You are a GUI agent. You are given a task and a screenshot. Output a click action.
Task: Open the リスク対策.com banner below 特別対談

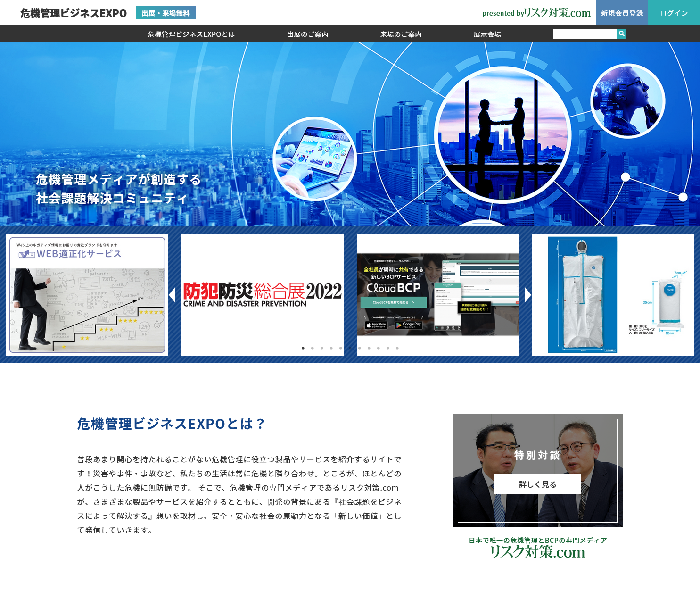pos(538,549)
